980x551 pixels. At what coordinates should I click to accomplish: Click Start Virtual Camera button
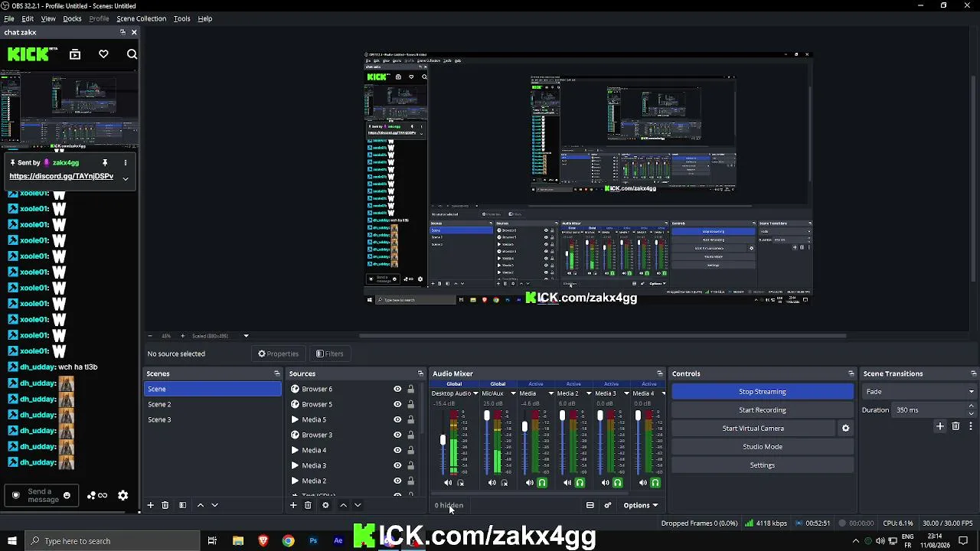point(753,429)
